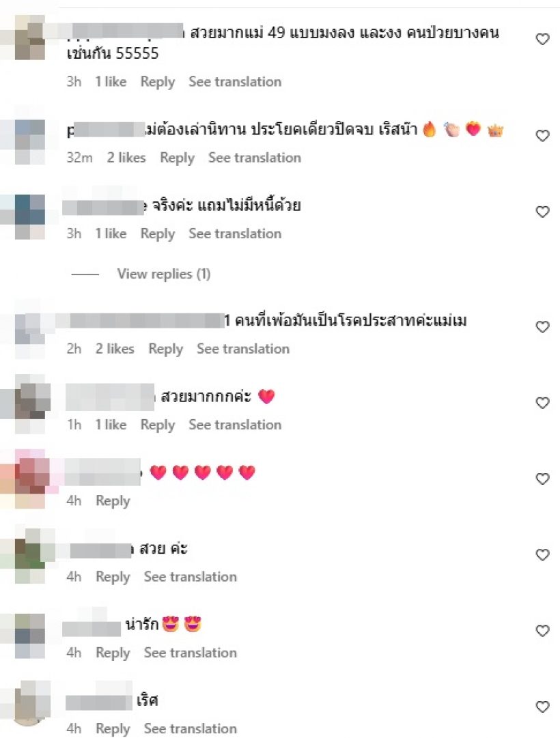Screen dimensions: 560x738
Task: See translation of the 32m comment
Action: pyautogui.click(x=254, y=158)
